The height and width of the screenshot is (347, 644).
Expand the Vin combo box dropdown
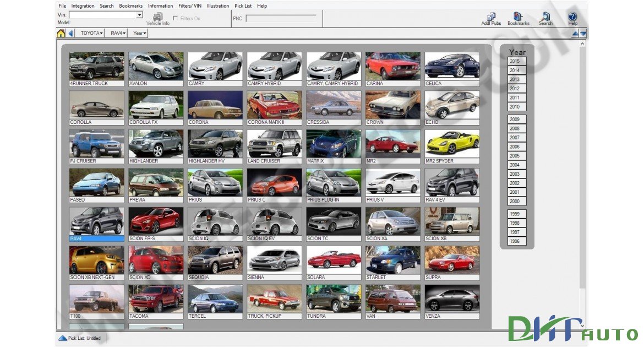click(140, 15)
